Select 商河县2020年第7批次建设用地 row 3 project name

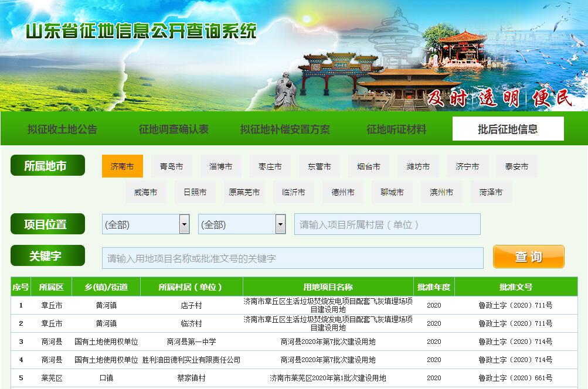click(x=328, y=342)
